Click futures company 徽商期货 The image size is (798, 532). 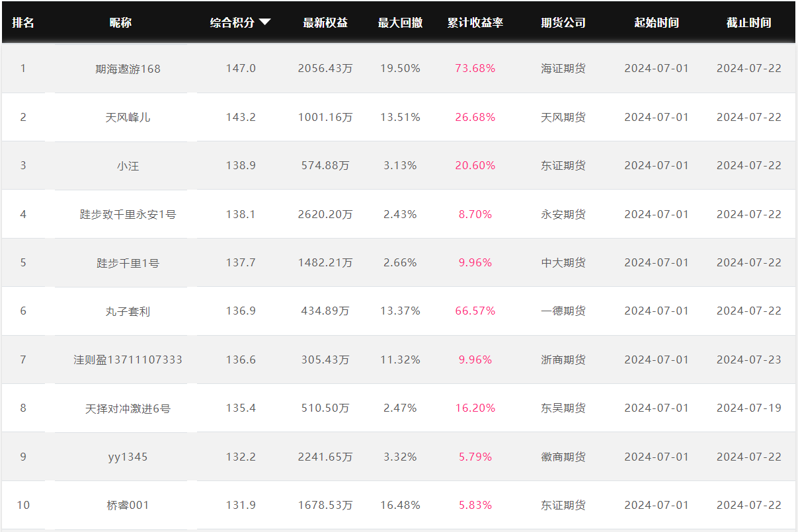click(x=563, y=457)
